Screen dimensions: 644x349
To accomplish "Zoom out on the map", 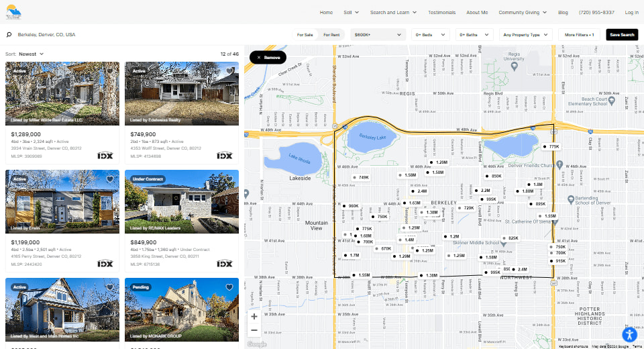I will pos(254,330).
